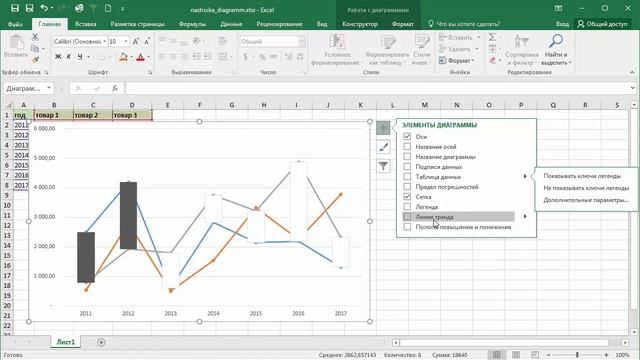Open the Формат cells dropdown

pos(456,60)
